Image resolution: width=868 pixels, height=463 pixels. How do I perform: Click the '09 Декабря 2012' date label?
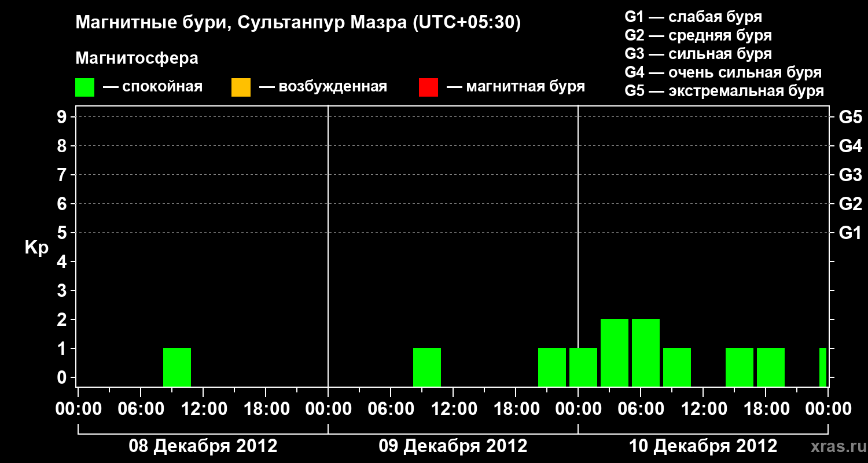click(453, 446)
